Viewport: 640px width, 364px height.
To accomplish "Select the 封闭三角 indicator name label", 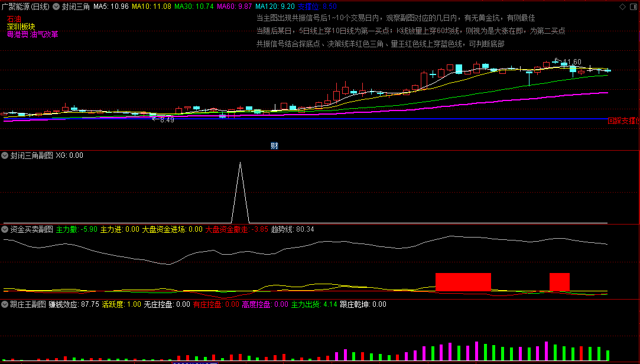I will coord(76,7).
